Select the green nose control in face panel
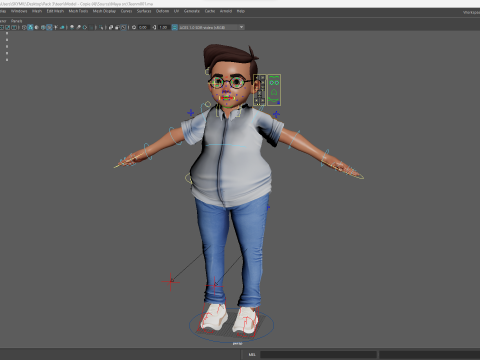480x360 pixels. 274,91
